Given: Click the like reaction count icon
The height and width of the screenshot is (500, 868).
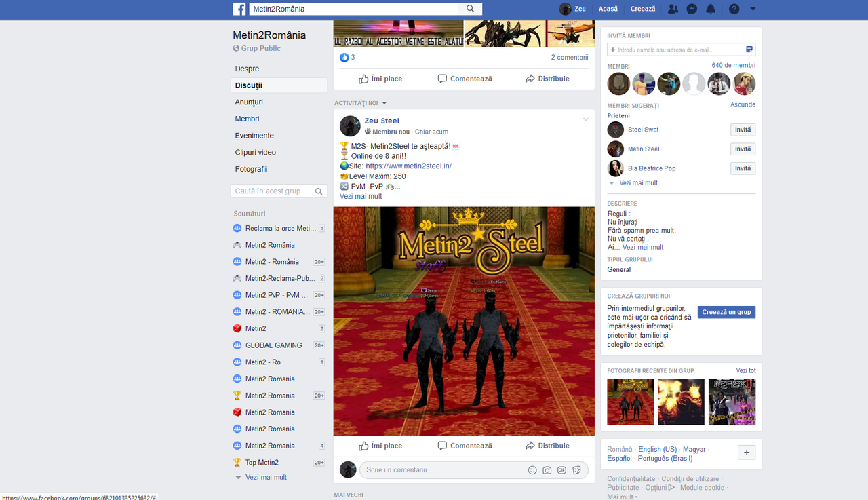Looking at the screenshot, I should pos(344,58).
